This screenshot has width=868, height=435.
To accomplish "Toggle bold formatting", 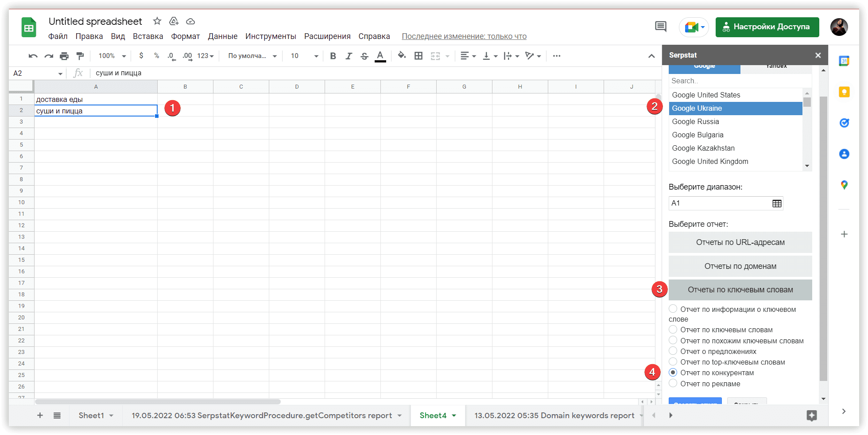I will pos(333,56).
